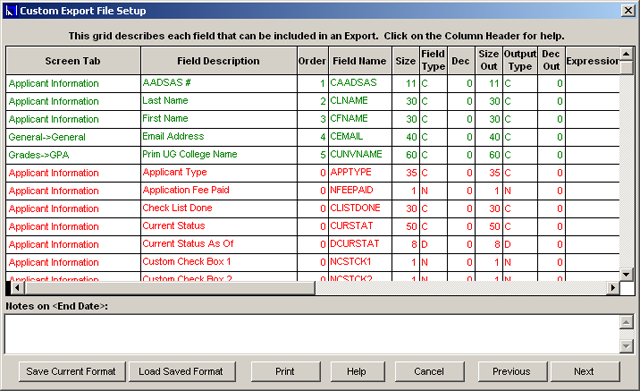Click Load Saved Format button

click(182, 371)
